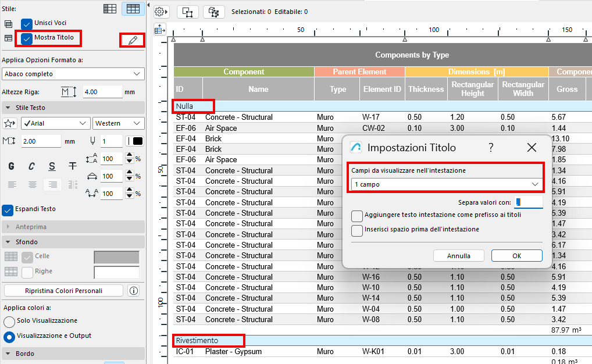This screenshot has height=364, width=592.
Task: Click the info icon beside Ripristina Colori
Action: pos(134,291)
